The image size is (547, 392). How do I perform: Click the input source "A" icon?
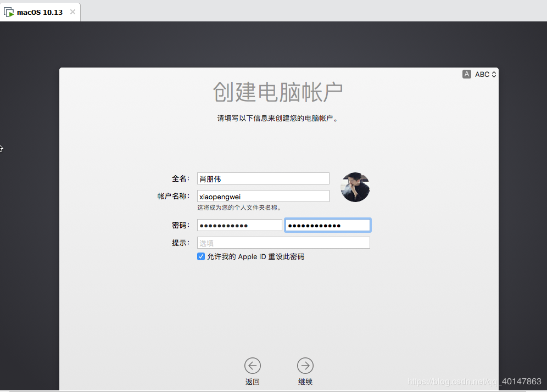pyautogui.click(x=467, y=74)
